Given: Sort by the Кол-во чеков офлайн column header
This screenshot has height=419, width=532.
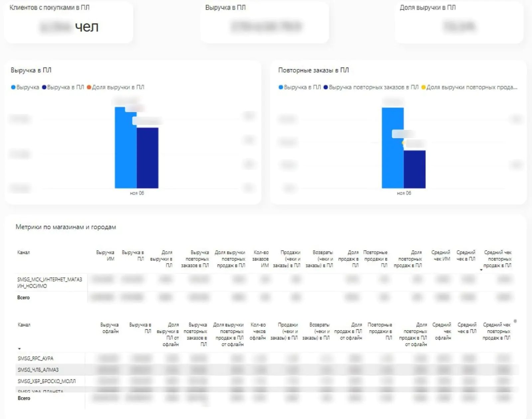Looking at the screenshot, I should click(258, 331).
